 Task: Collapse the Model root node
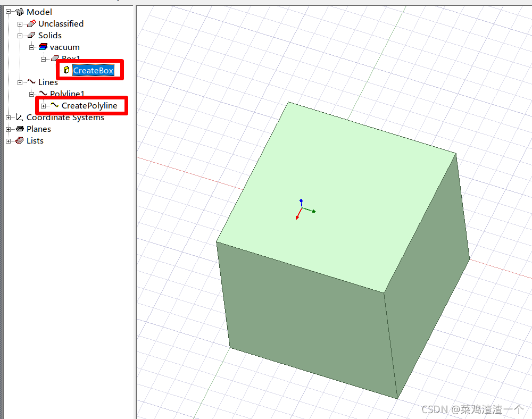(x=8, y=12)
